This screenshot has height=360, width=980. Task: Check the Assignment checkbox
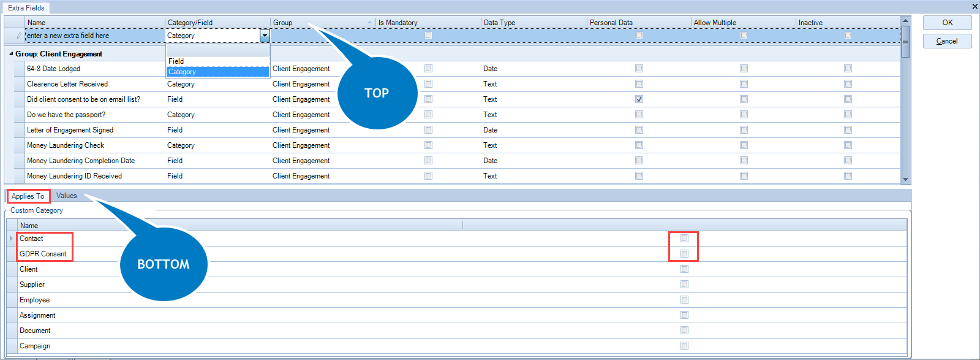(x=684, y=315)
